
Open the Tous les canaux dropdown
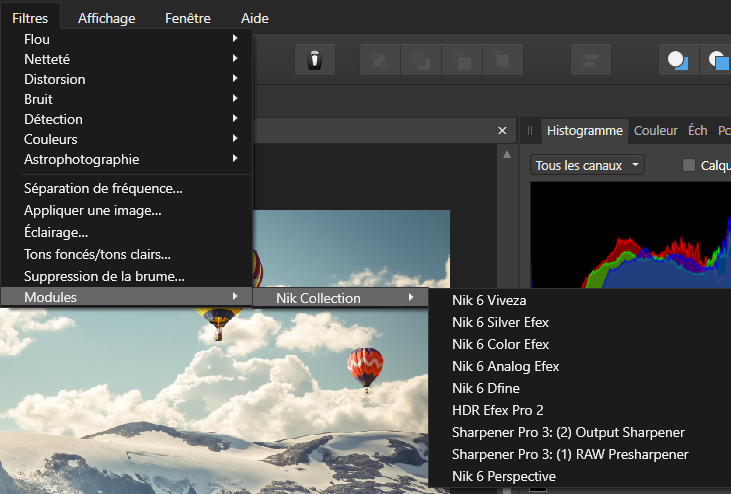point(587,165)
